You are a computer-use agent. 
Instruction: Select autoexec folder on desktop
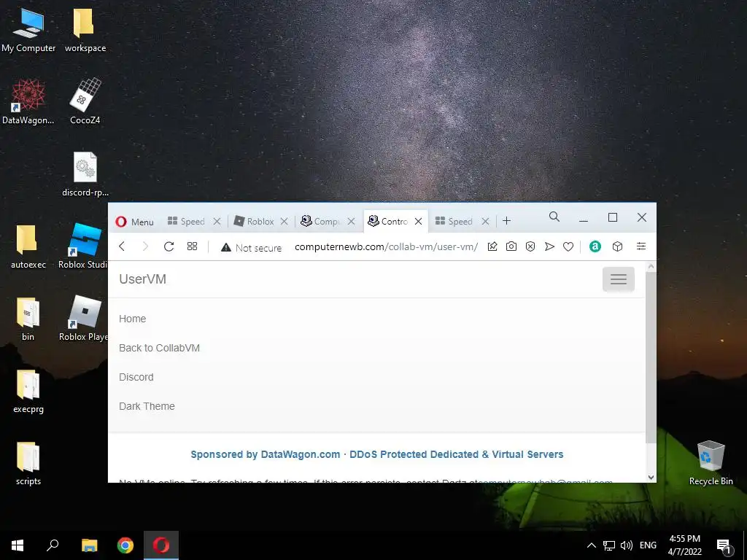coord(28,246)
